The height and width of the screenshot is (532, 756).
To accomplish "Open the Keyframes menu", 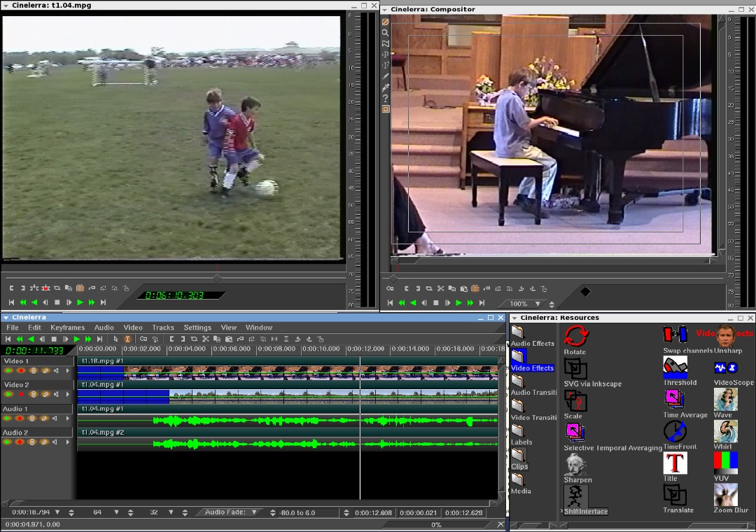I will tap(67, 327).
